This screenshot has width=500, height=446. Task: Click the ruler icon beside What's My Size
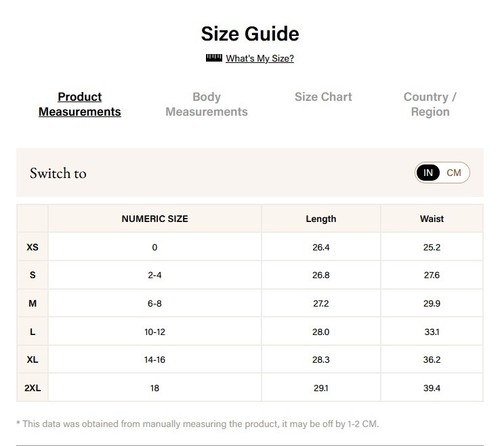pos(214,58)
